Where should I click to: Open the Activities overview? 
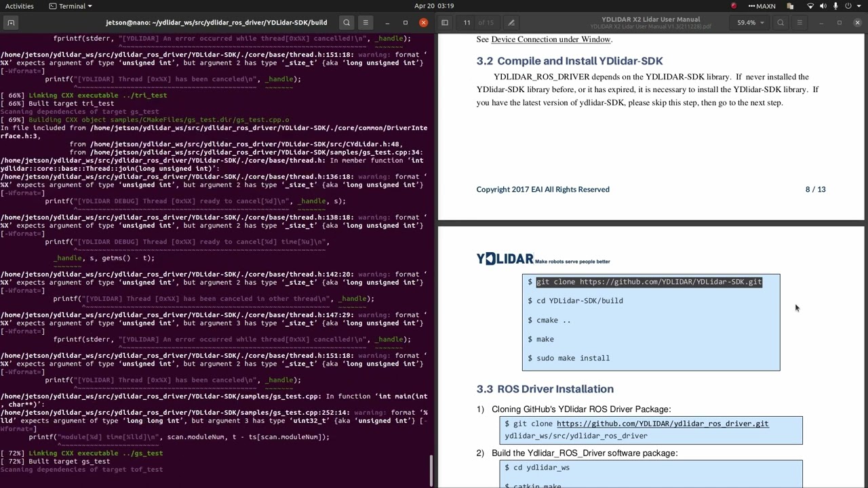[x=20, y=6]
